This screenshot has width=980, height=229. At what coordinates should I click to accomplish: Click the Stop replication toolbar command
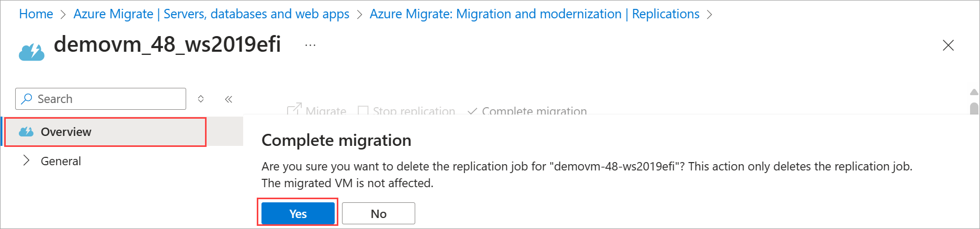[x=406, y=110]
